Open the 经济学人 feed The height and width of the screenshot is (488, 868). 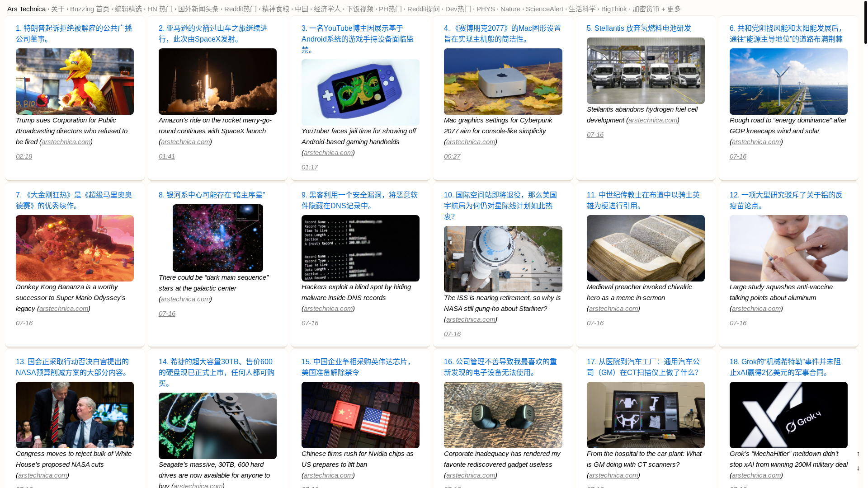(x=327, y=9)
